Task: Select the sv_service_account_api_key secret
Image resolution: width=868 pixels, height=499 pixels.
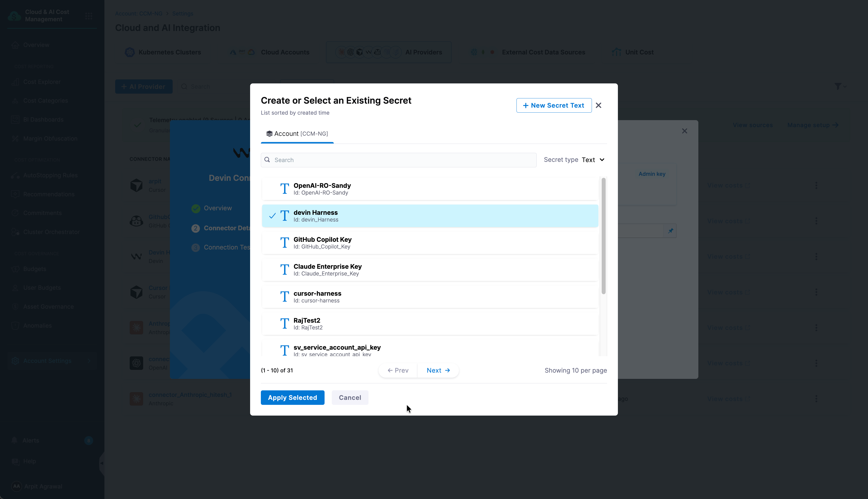Action: point(430,348)
